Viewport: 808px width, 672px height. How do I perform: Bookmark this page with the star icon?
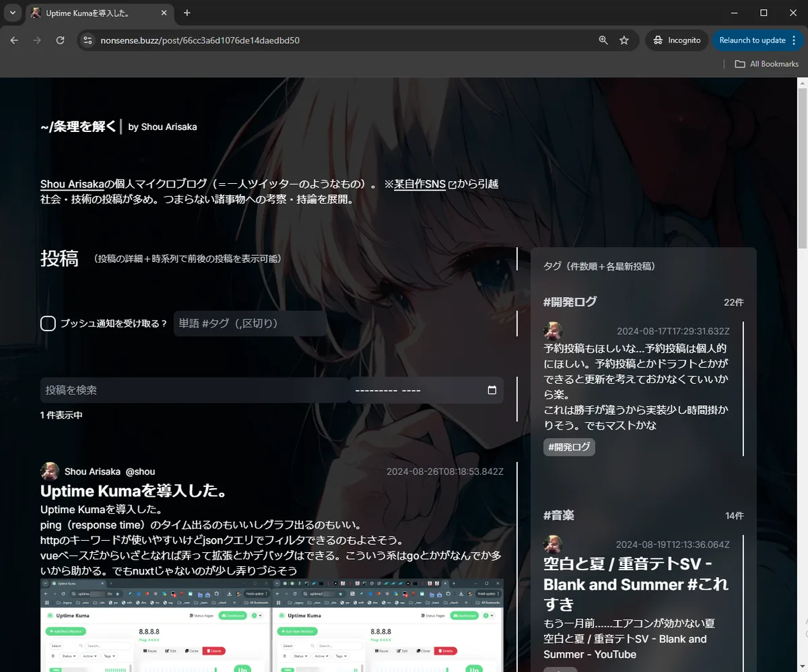[624, 40]
